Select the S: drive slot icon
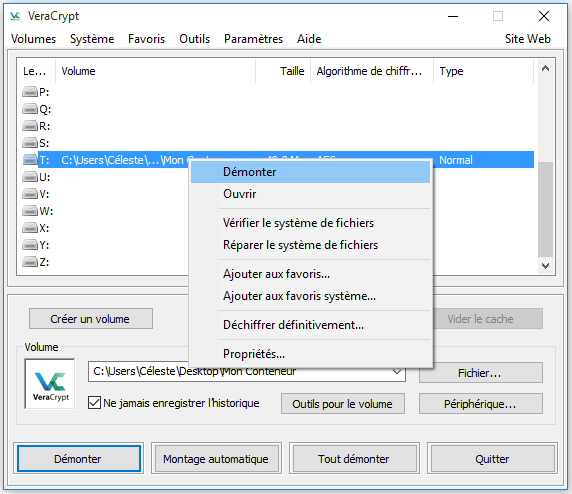Screen dimensions: 572x494 tap(30, 143)
